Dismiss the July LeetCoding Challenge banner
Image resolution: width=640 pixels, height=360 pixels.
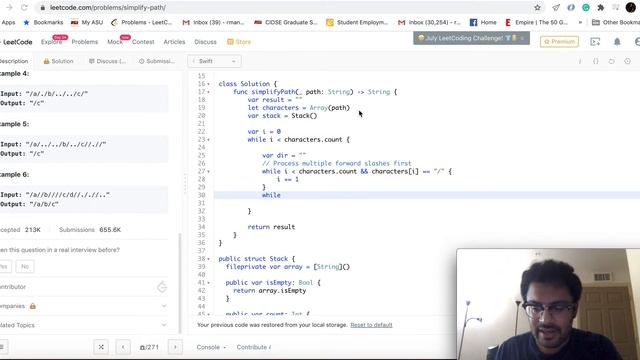pyautogui.click(x=522, y=38)
